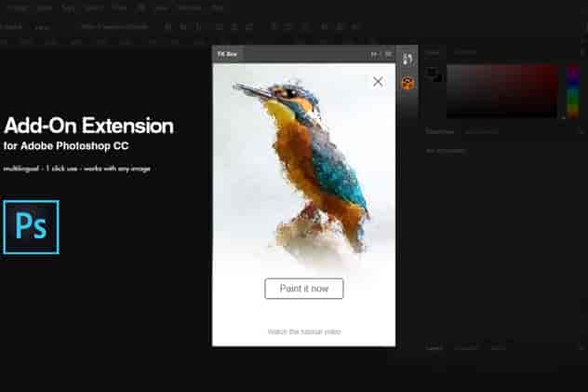588x392 pixels.
Task: Click the Paint it now button
Action: coord(303,289)
